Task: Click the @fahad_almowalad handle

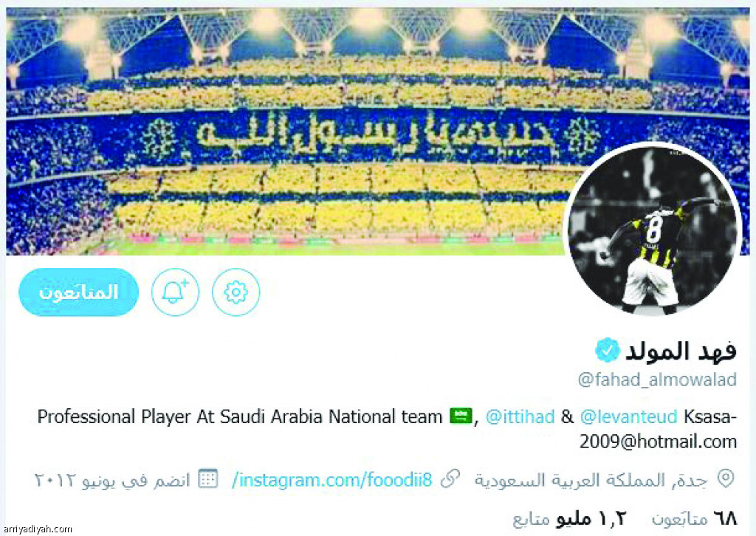Action: [658, 379]
